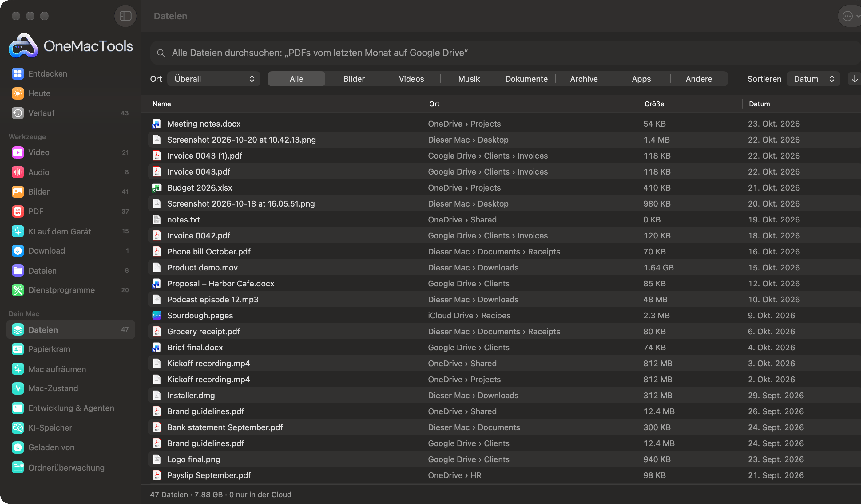Sort by the Name column header
The image size is (861, 504).
[x=162, y=104]
